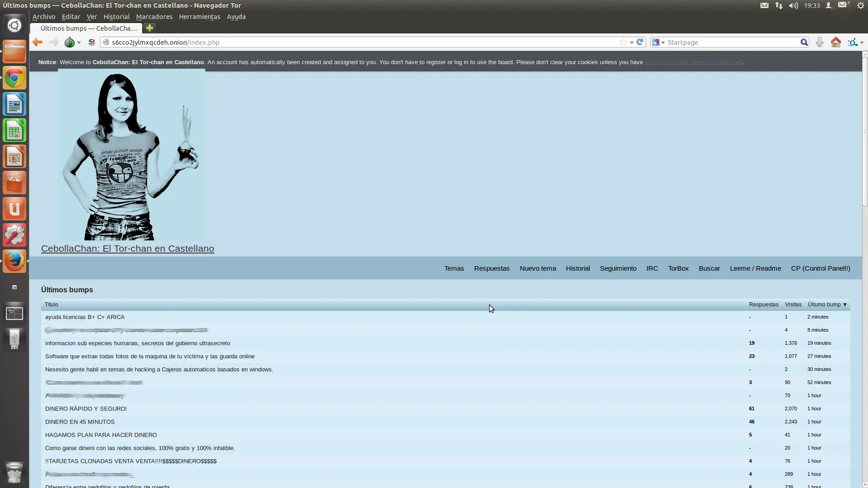Sort by Respuestas column header
The height and width of the screenshot is (488, 868).
[764, 305]
